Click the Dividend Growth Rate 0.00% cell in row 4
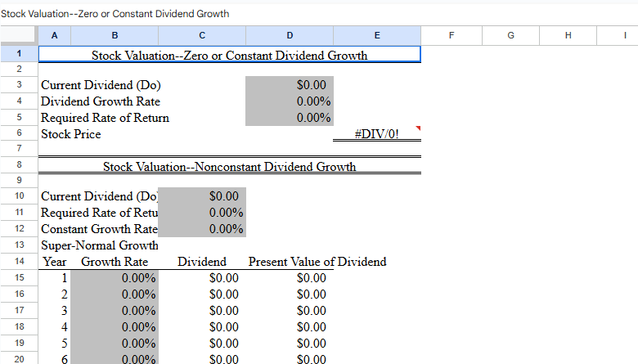Viewport: 638px width, 364px height. point(290,101)
